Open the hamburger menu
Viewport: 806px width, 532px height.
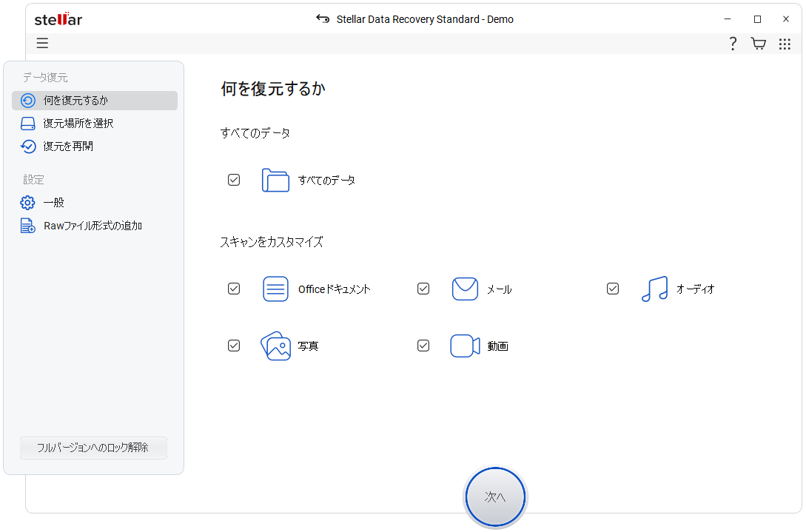tap(42, 43)
